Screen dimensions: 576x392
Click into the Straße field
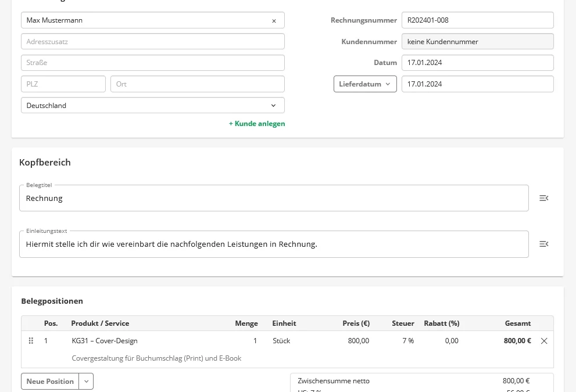pos(152,63)
